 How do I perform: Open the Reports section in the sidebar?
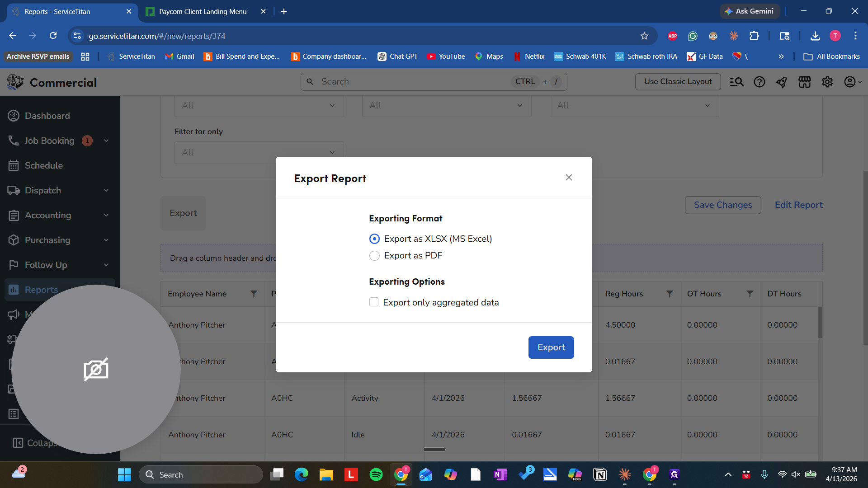pos(42,290)
